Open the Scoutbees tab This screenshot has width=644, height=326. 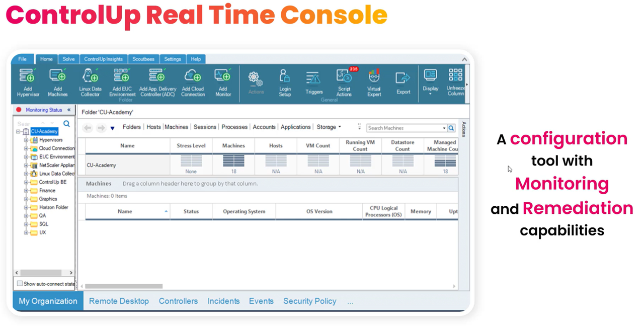click(x=143, y=59)
